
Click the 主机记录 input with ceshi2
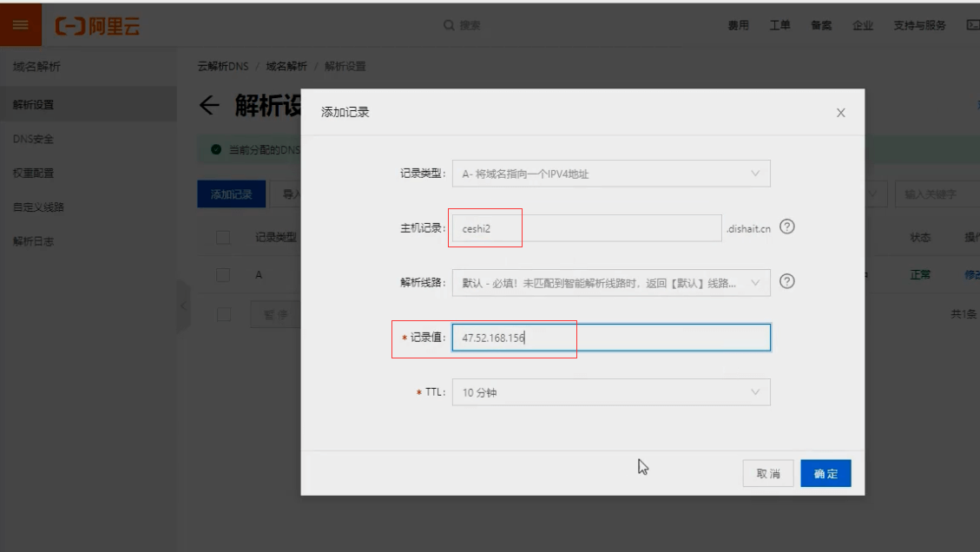[587, 228]
